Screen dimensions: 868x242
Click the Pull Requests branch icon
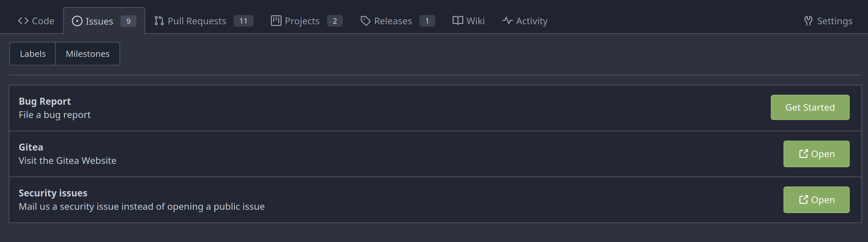coord(159,21)
